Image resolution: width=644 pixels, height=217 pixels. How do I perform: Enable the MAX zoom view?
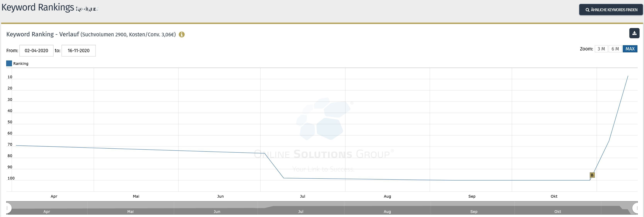[630, 49]
